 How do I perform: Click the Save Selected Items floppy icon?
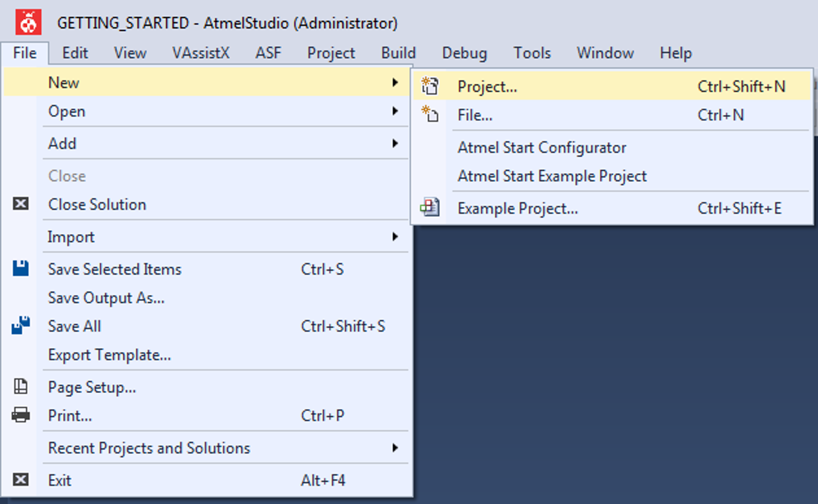coord(21,268)
